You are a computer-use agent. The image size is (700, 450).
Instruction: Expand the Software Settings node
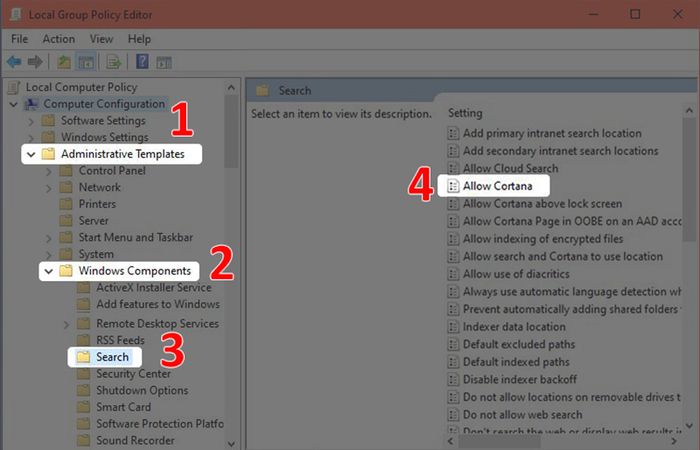[31, 121]
